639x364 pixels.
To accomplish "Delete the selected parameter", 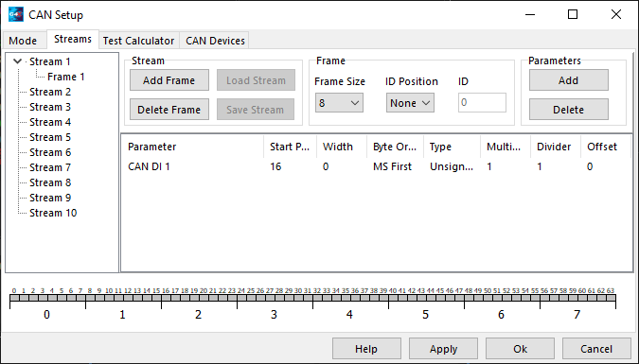I will click(569, 110).
